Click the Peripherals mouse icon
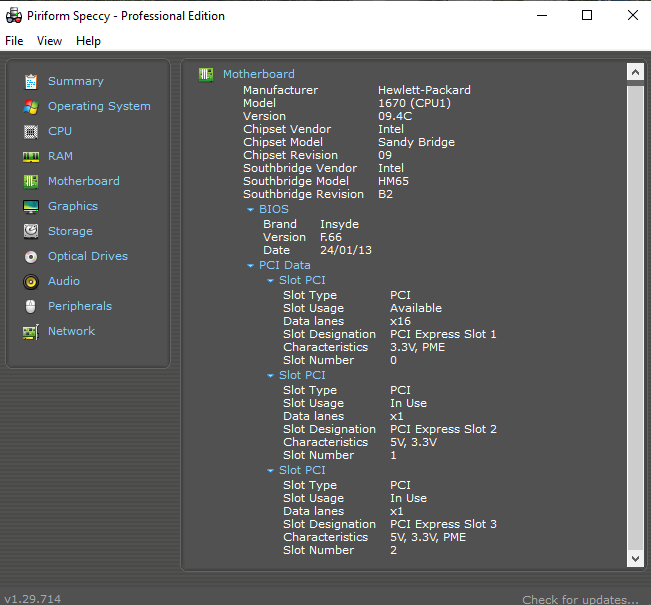 tap(30, 306)
